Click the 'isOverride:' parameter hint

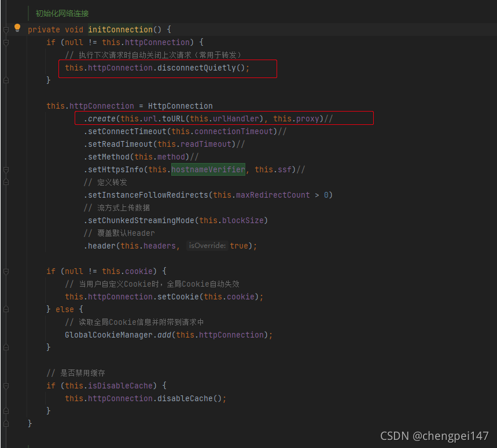(207, 246)
